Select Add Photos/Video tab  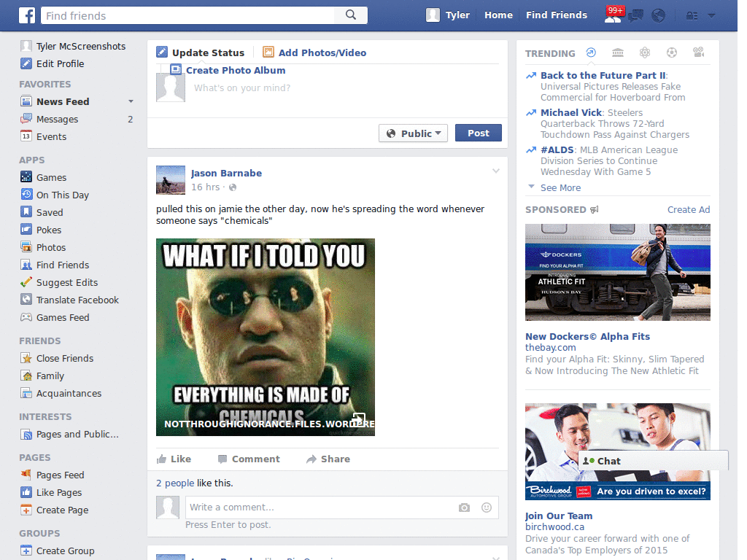tap(314, 52)
